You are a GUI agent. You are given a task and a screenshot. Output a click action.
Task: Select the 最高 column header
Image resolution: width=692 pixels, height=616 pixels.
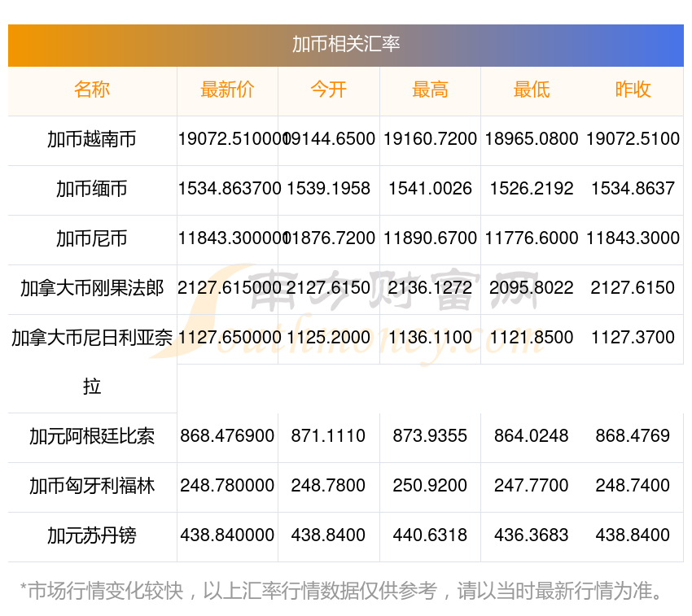pos(430,90)
